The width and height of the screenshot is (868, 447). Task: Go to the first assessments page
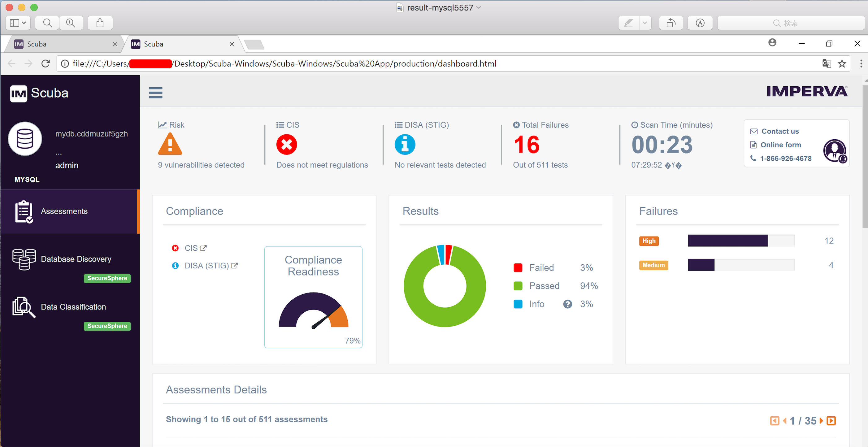(x=774, y=420)
